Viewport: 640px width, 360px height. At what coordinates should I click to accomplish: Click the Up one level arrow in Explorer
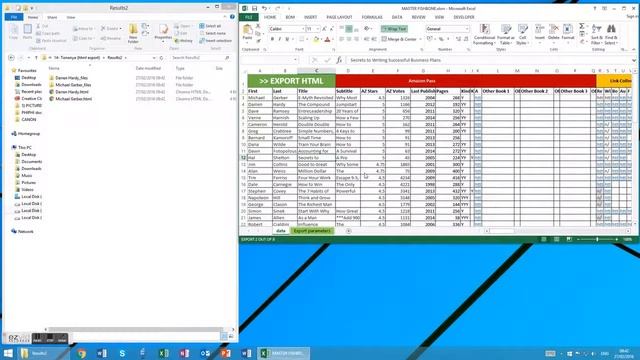point(36,58)
